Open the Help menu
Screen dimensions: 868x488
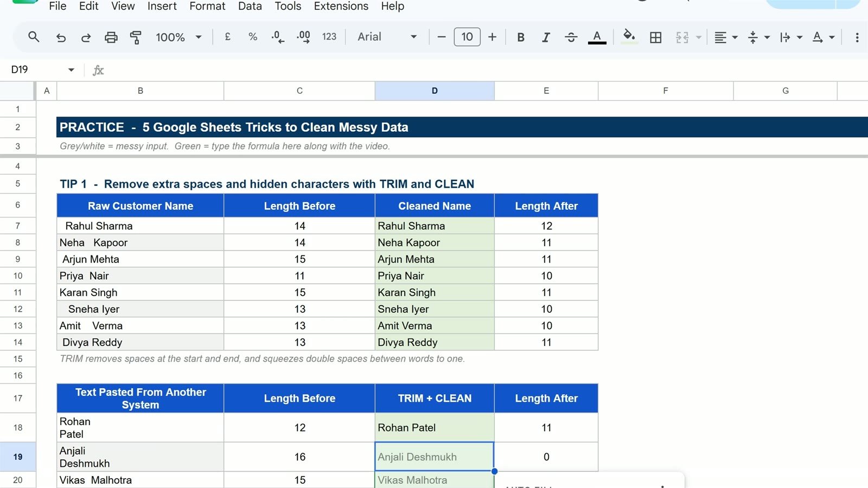[392, 7]
